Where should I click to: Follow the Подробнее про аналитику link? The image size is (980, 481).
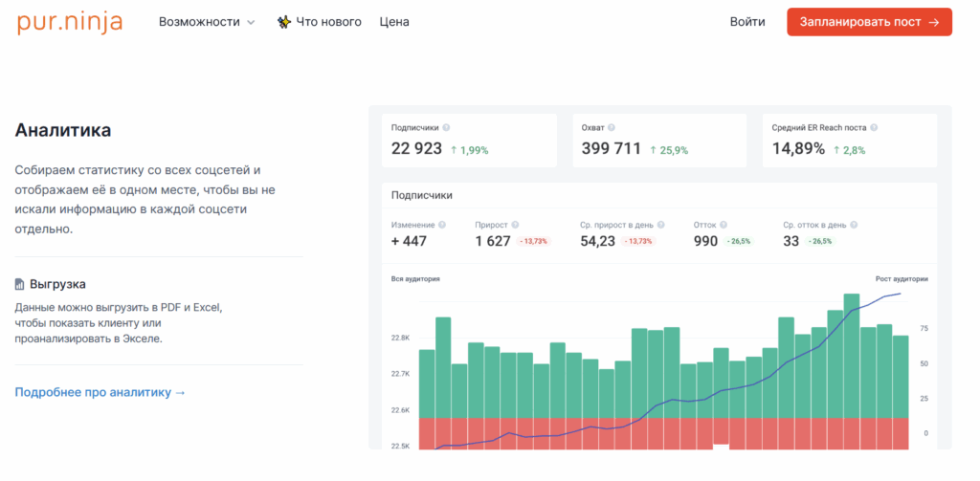coord(100,392)
